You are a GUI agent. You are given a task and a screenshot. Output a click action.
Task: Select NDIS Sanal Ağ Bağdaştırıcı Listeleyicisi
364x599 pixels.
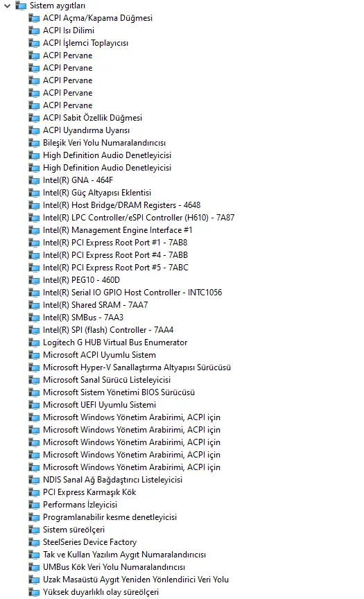113,480
